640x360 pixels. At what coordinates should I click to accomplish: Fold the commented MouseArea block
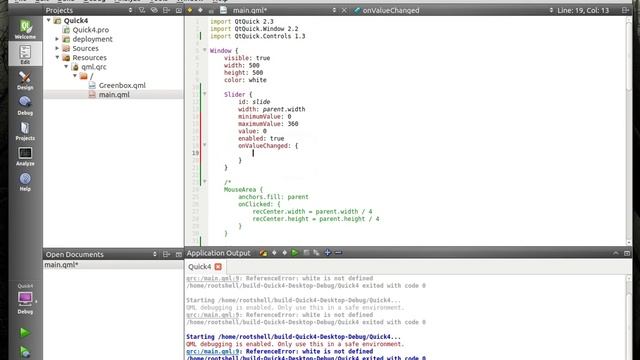point(205,182)
